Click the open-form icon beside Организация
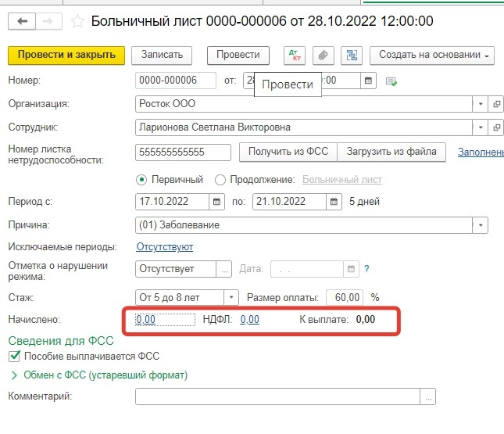 (497, 103)
